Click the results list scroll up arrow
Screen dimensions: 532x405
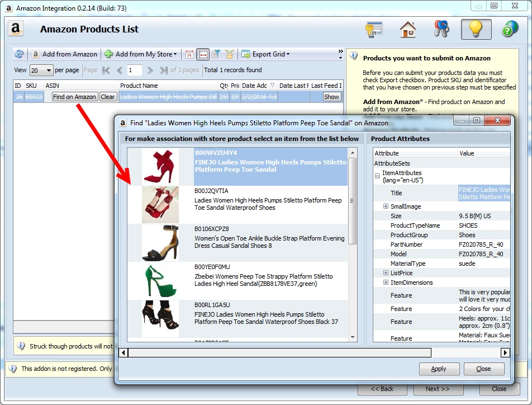point(353,153)
